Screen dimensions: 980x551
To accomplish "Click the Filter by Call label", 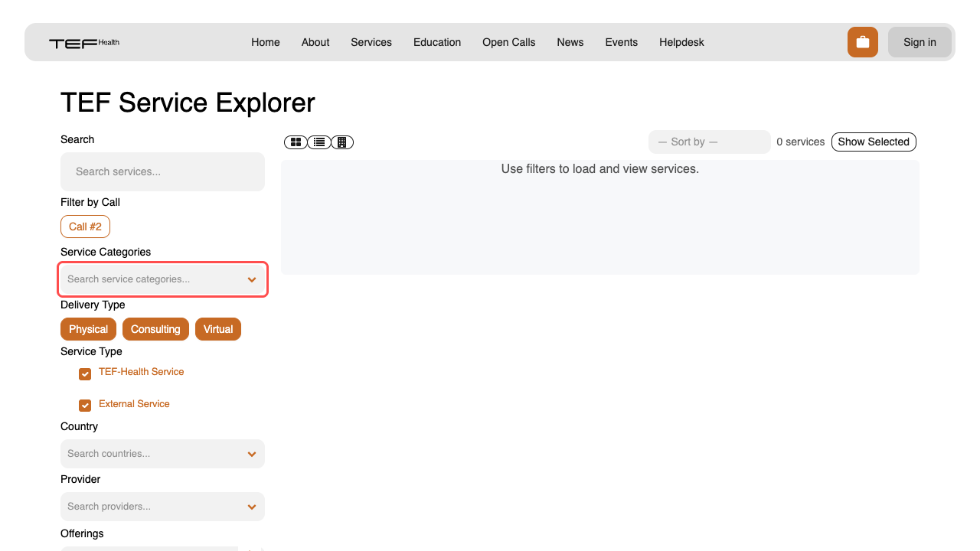I will pos(90,202).
